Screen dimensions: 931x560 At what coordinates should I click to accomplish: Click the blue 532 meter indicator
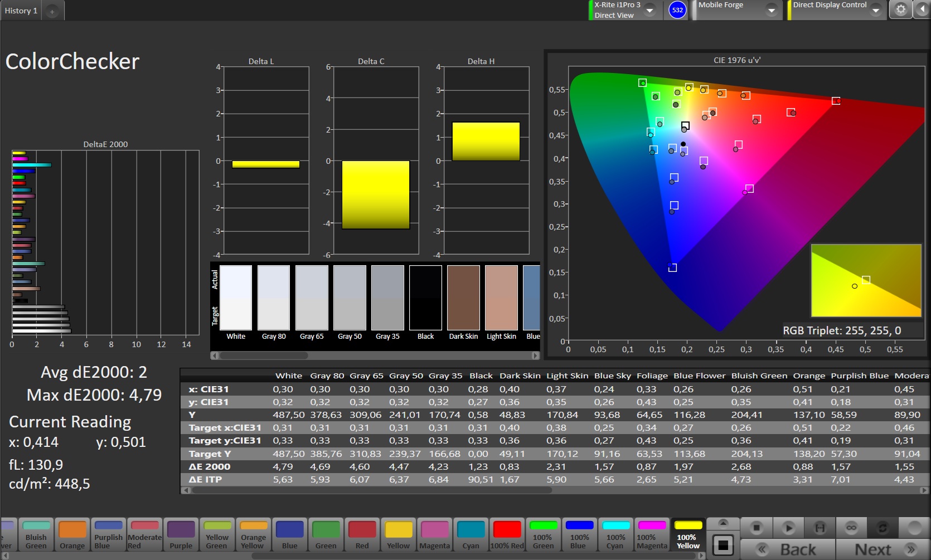pos(677,10)
